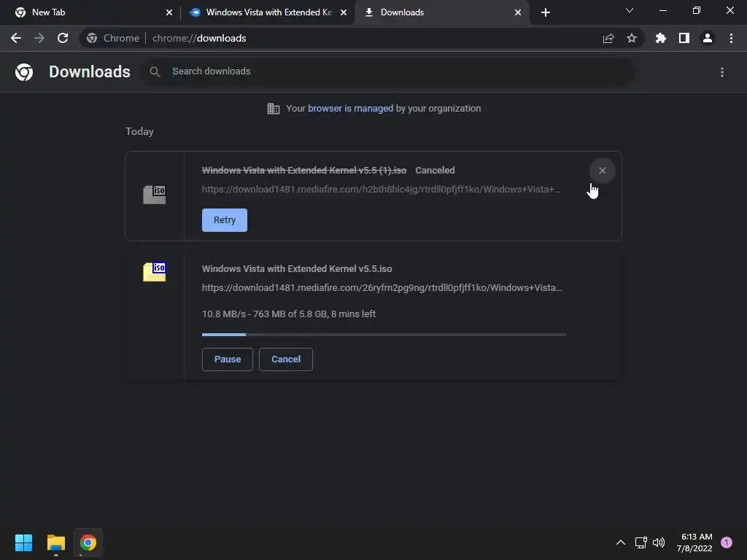Image resolution: width=747 pixels, height=560 pixels.
Task: Open the Chrome profile icon
Action: [x=708, y=38]
